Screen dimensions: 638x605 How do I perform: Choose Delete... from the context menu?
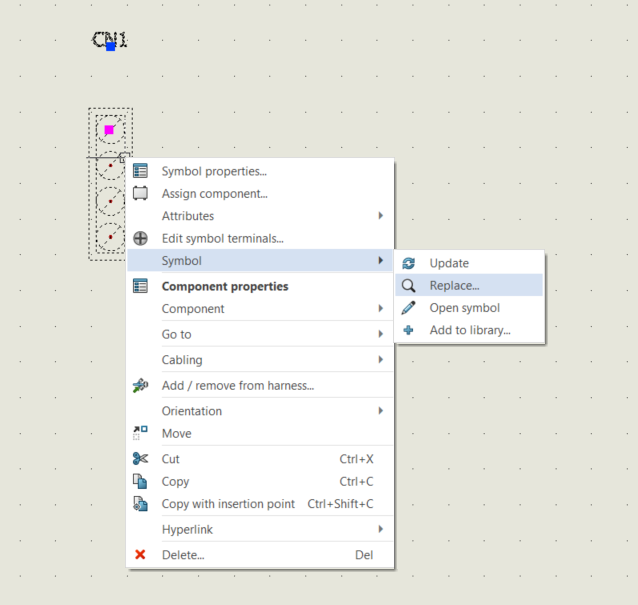pos(260,555)
